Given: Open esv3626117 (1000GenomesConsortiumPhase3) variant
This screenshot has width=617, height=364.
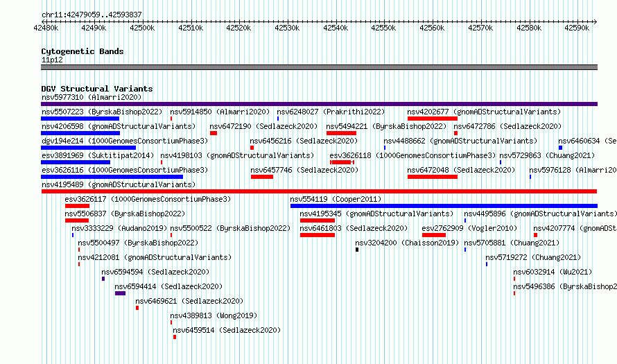Looking at the screenshot, I should point(148,199).
